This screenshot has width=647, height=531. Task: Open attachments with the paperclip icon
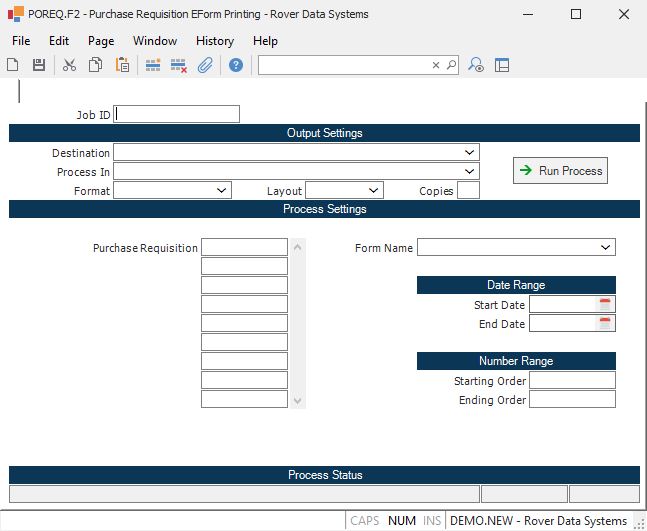point(205,65)
